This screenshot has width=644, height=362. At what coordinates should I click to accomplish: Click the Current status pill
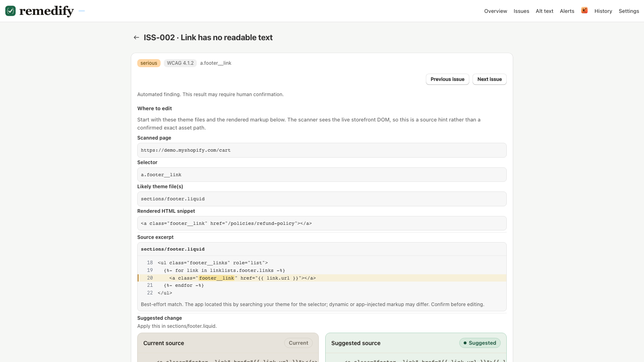pyautogui.click(x=298, y=343)
